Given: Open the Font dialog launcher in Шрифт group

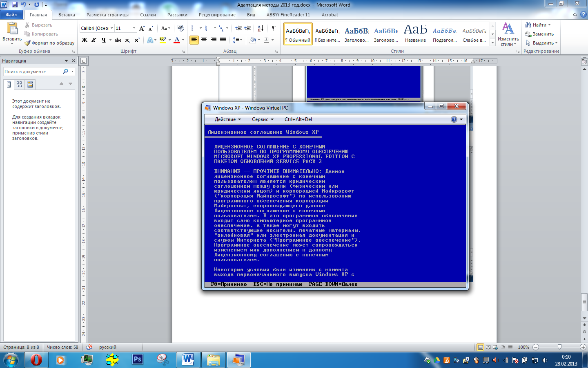Looking at the screenshot, I should [x=183, y=52].
